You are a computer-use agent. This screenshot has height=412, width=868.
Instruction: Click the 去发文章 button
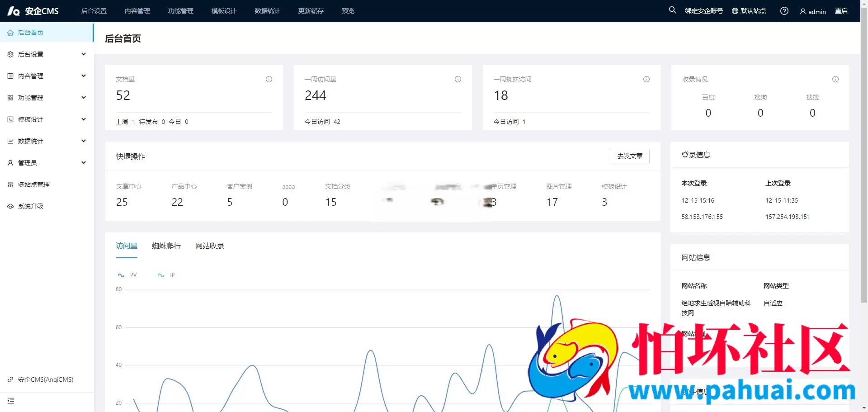(629, 156)
